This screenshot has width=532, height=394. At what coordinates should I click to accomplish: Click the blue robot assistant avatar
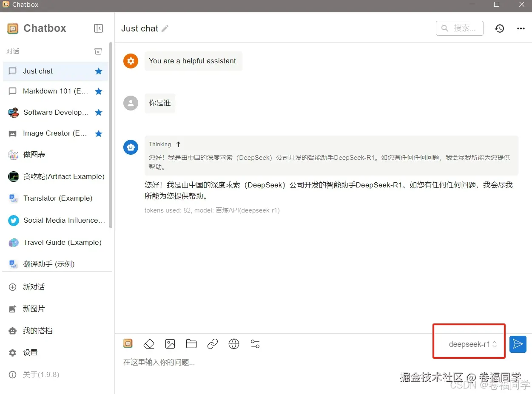(x=131, y=147)
